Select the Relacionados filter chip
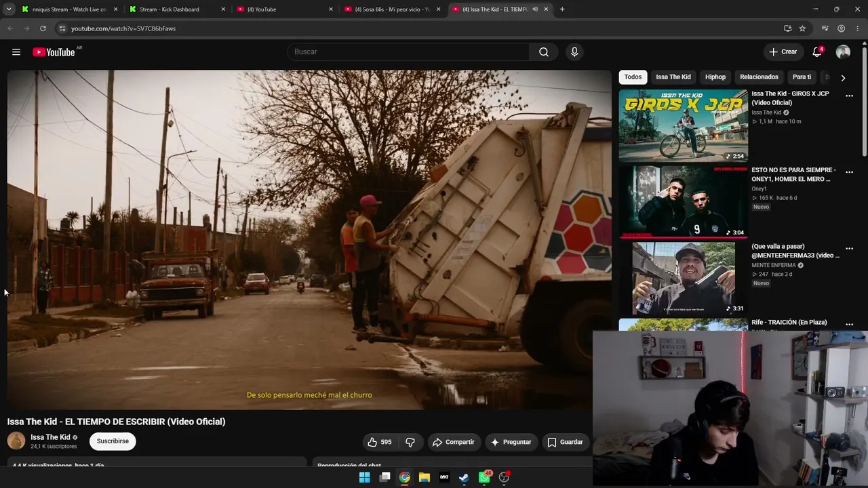 [x=759, y=77]
